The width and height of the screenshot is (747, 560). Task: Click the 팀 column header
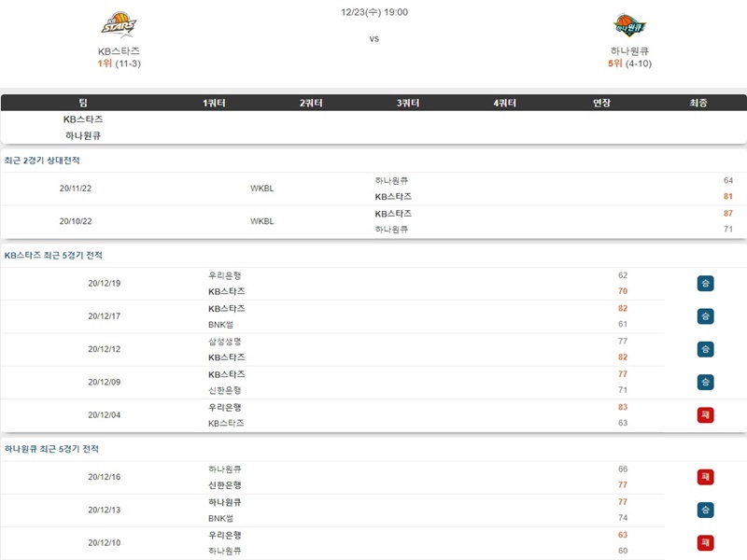tap(83, 103)
